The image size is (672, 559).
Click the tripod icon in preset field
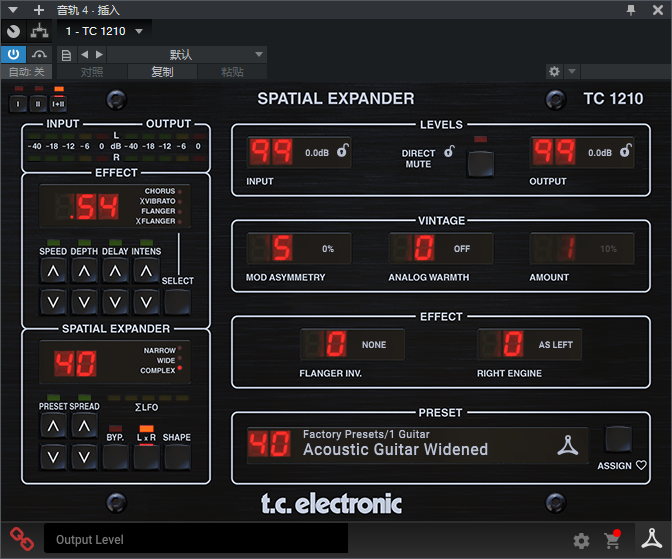click(x=567, y=445)
